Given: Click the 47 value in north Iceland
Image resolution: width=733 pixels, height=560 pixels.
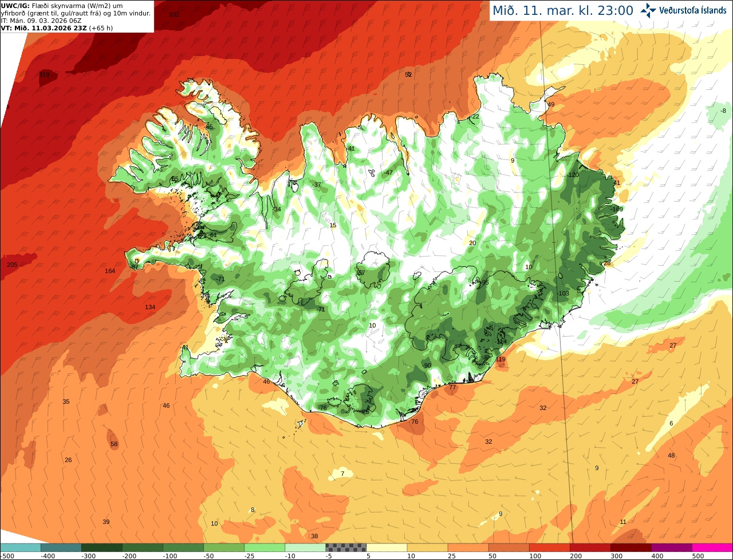Looking at the screenshot, I should click(x=389, y=173).
